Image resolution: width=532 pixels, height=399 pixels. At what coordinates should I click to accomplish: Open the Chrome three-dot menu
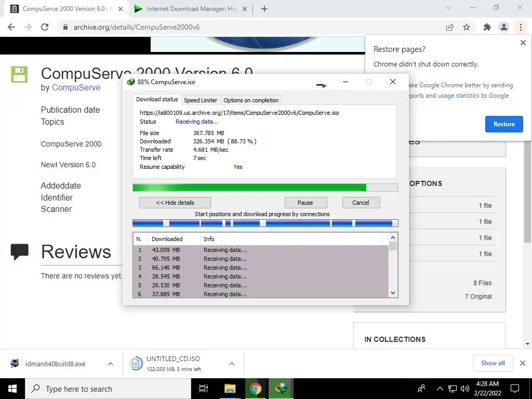521,27
